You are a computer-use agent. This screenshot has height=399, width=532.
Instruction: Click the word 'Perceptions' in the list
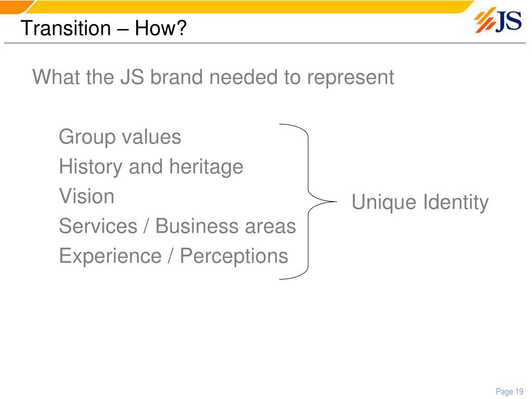point(234,257)
